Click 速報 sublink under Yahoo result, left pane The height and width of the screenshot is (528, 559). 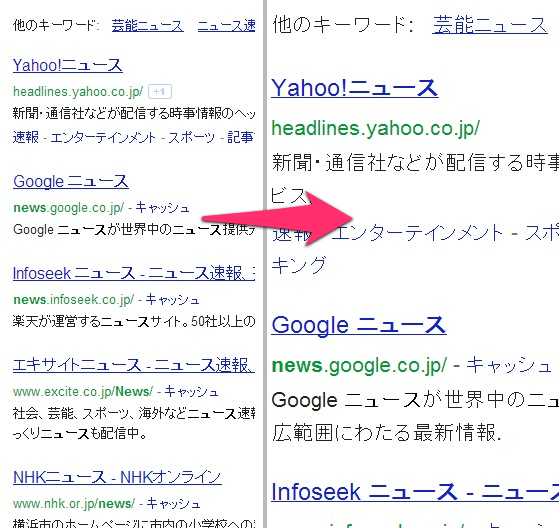tap(26, 137)
